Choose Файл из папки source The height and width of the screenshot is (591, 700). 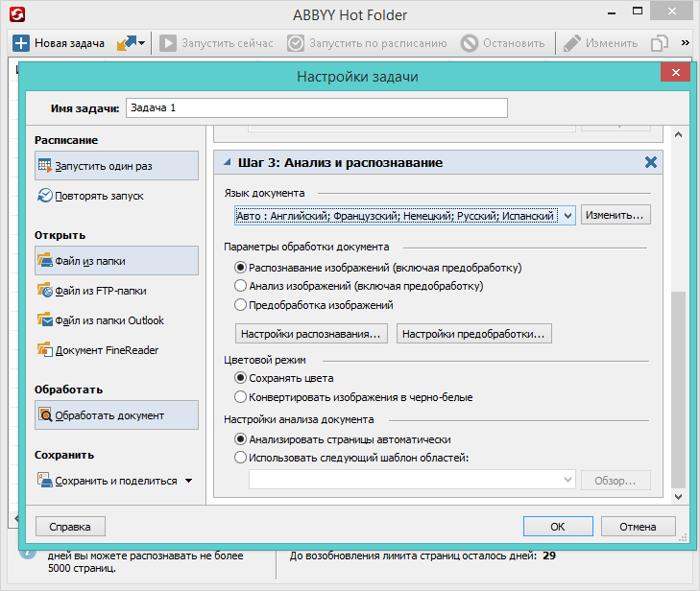coord(116,261)
